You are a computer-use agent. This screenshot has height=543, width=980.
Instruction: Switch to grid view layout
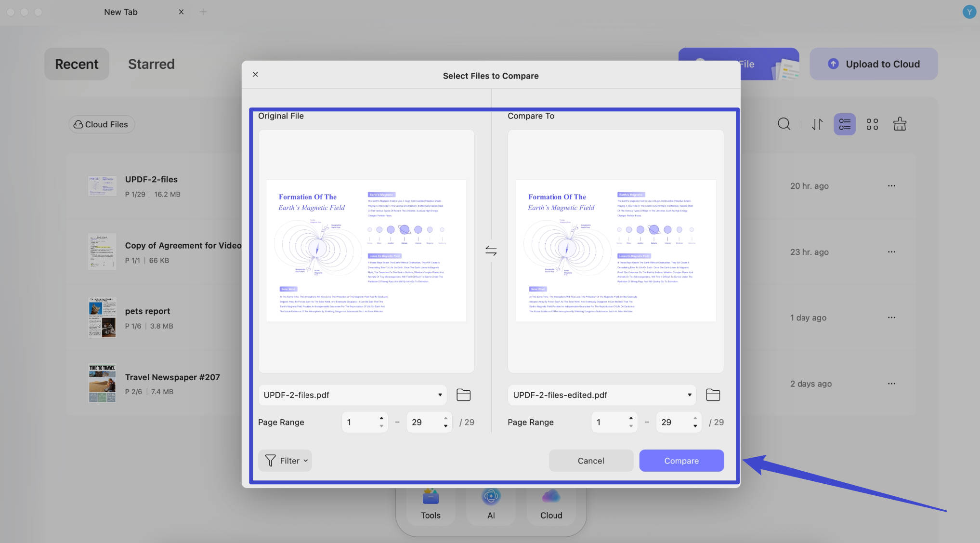click(x=872, y=124)
